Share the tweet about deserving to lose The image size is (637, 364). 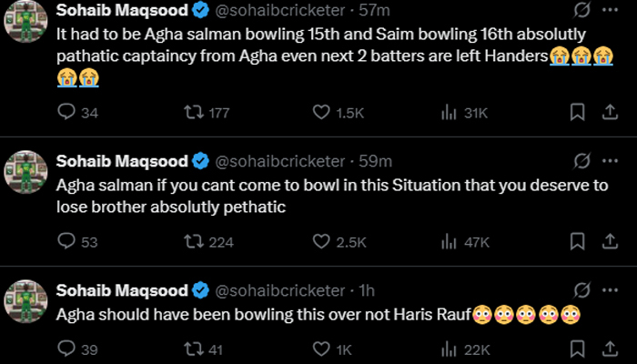[x=609, y=242]
